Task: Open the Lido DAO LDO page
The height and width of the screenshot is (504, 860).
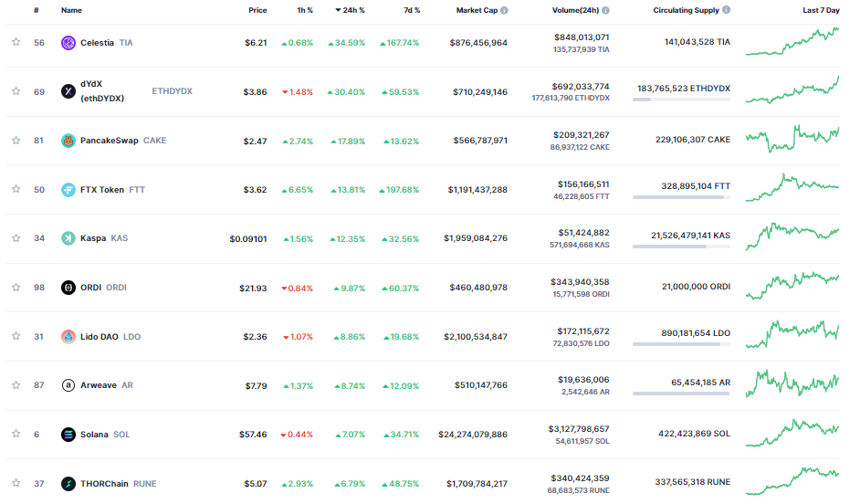Action: click(x=110, y=337)
